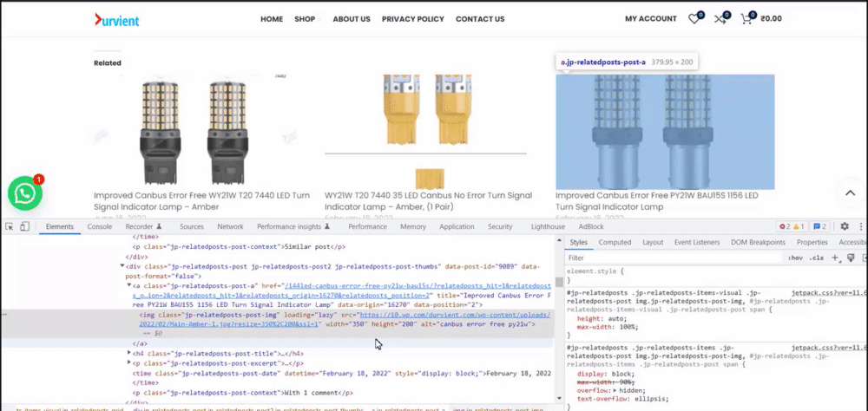Click the yellow warnings count badge
Viewport: 868px width, 411px height.
(x=799, y=227)
